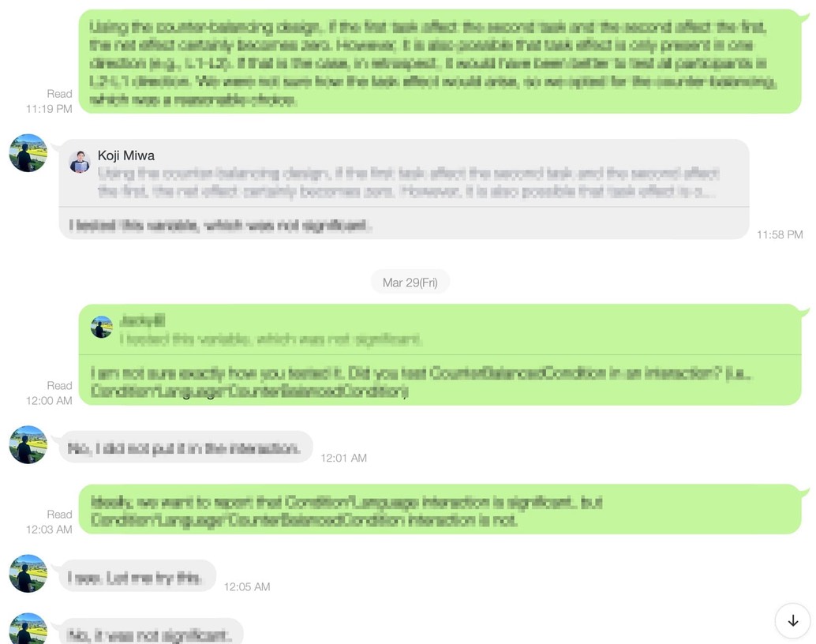
Task: Select the green message sent at 12:00 AM
Action: (x=440, y=354)
